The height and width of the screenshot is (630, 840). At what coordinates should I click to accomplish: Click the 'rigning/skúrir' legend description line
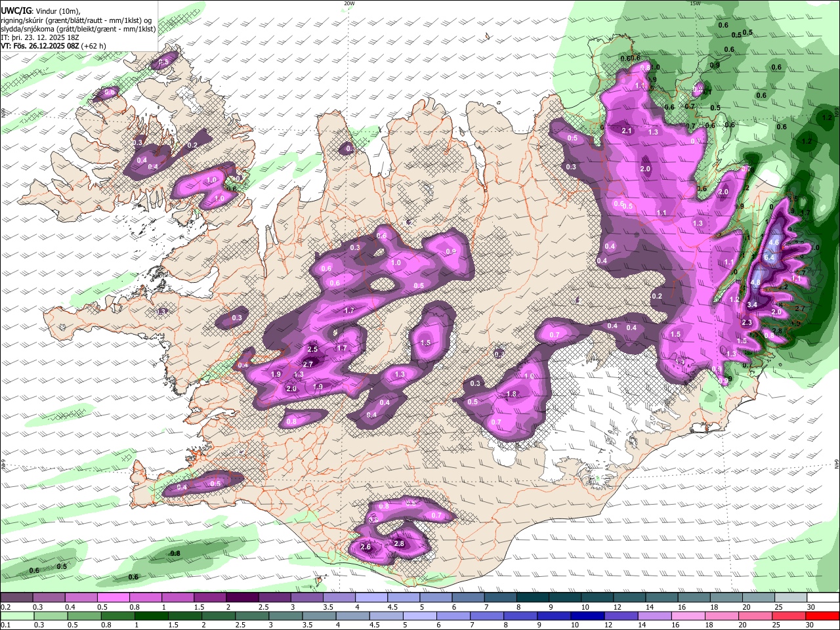pyautogui.click(x=77, y=20)
